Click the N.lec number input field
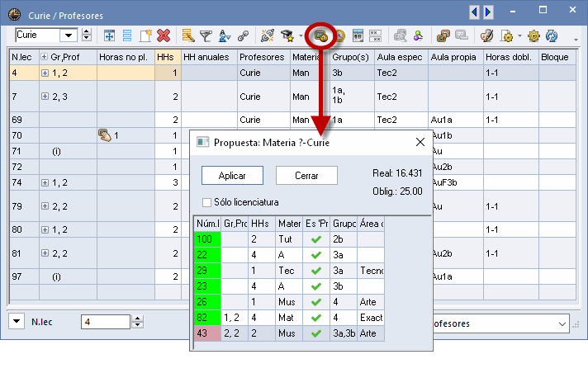588x373 pixels. [x=106, y=322]
